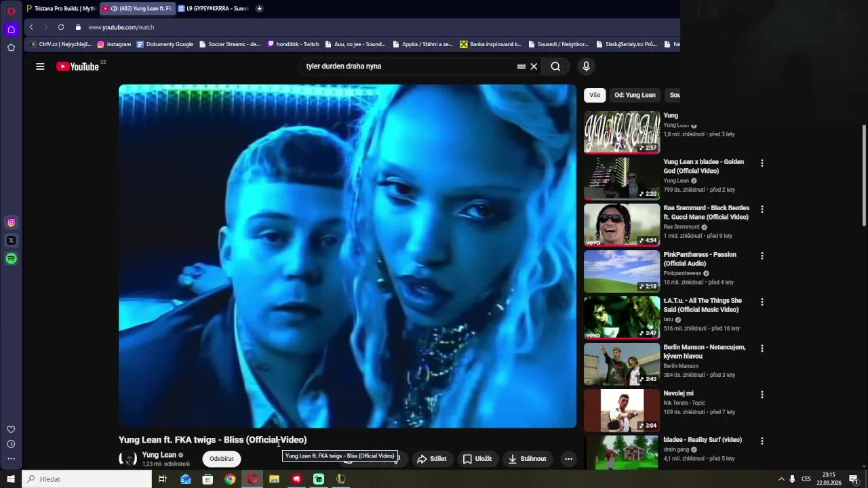Screen dimensions: 868x488
Task: Open Task View on the taskbar
Action: [x=163, y=479]
